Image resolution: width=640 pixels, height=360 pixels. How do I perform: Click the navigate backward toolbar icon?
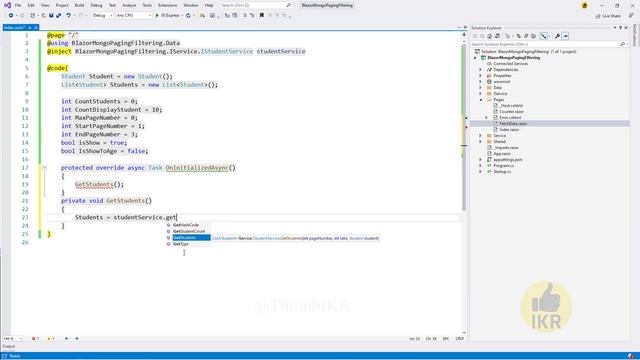(x=11, y=16)
